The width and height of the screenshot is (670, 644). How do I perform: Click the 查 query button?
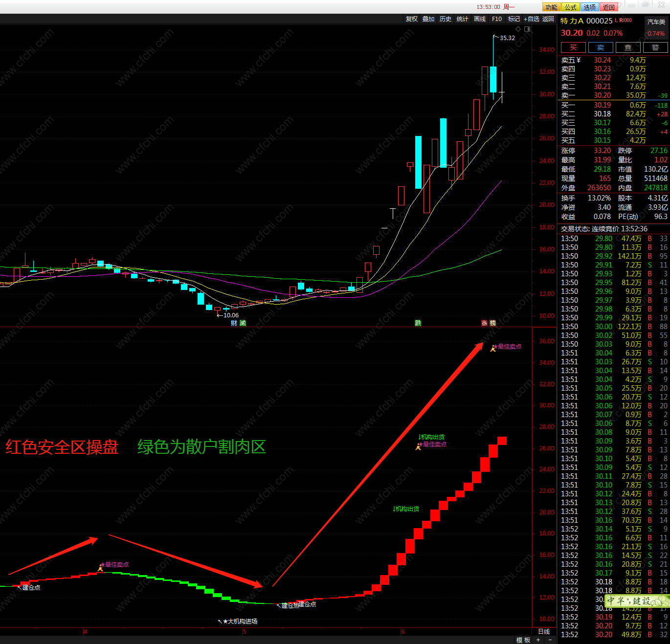coord(628,47)
